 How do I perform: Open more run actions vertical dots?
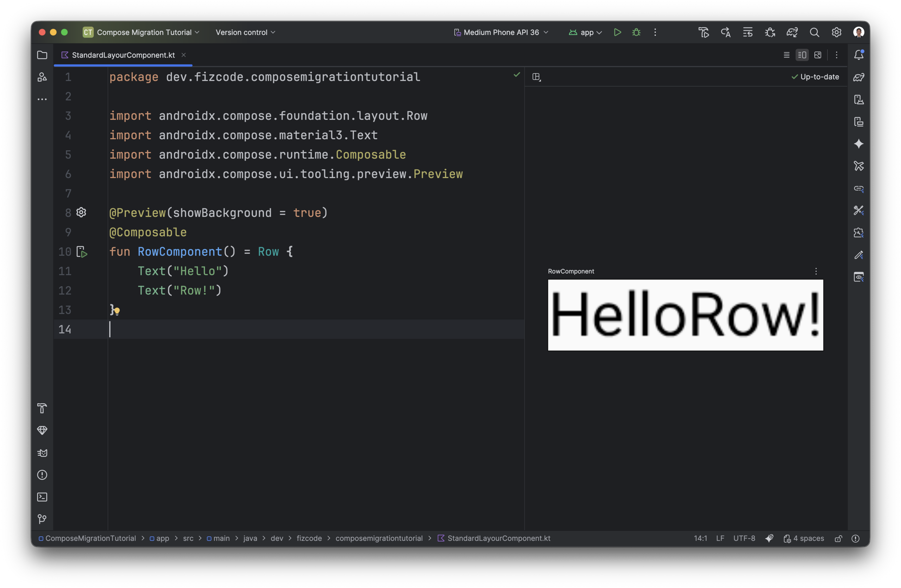(x=655, y=32)
